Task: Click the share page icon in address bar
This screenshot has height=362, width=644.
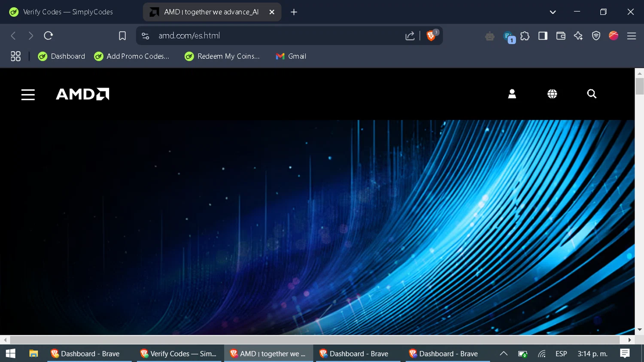Action: (x=410, y=36)
